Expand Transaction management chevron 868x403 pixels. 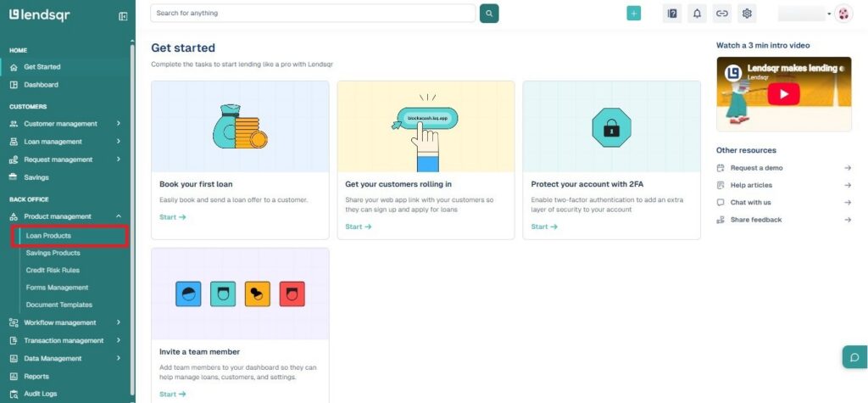tap(119, 340)
